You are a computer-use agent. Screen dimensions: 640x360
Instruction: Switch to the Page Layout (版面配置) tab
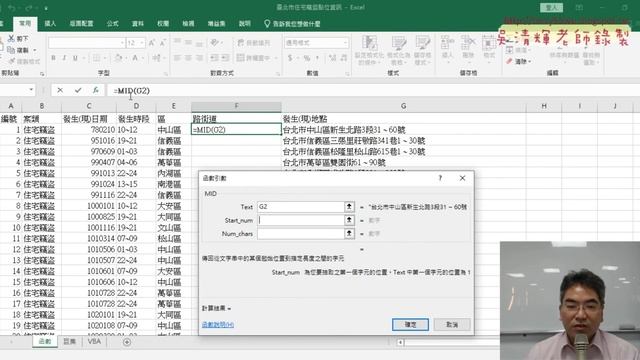[81, 24]
